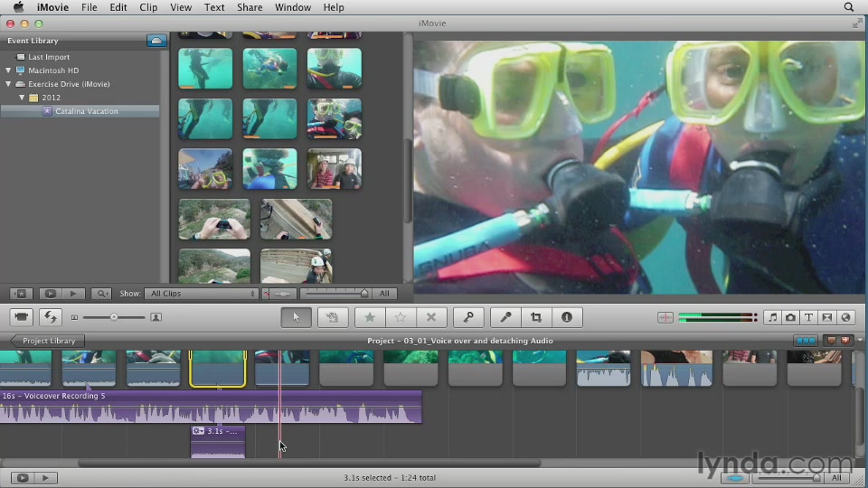Open the Share menu
The height and width of the screenshot is (488, 868).
[x=250, y=7]
